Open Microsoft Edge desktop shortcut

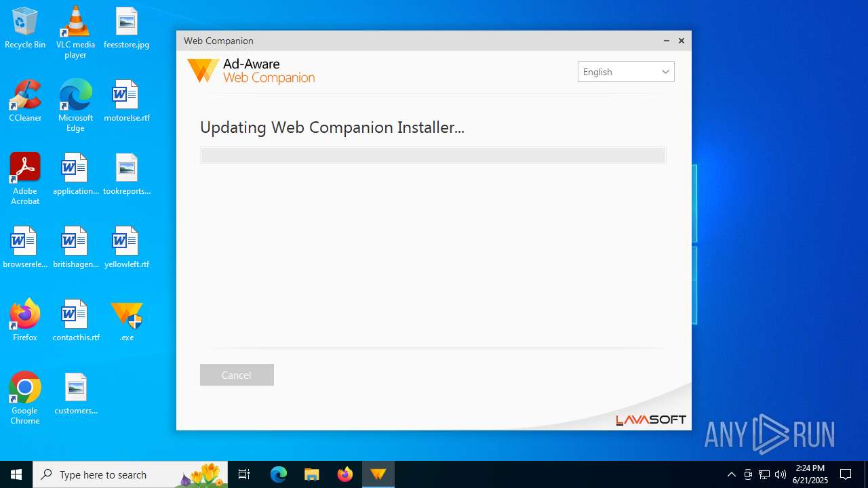coord(75,106)
